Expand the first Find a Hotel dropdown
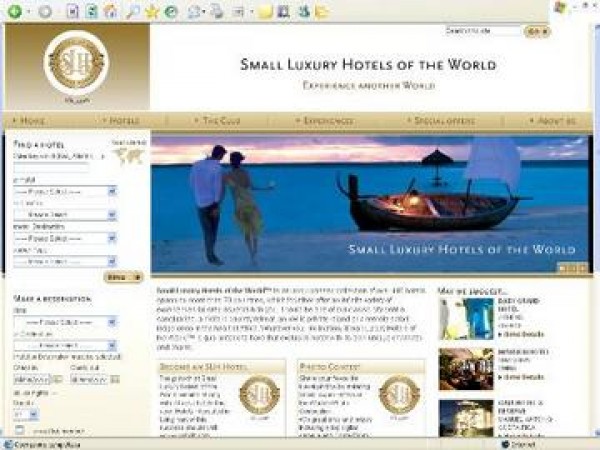 pos(112,191)
